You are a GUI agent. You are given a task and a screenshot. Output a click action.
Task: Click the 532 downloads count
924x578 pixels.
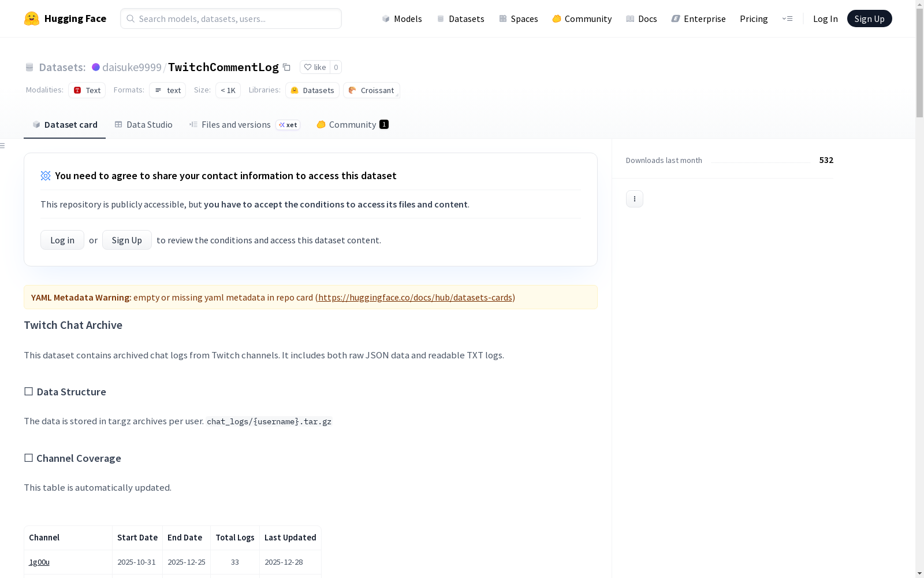pos(826,160)
